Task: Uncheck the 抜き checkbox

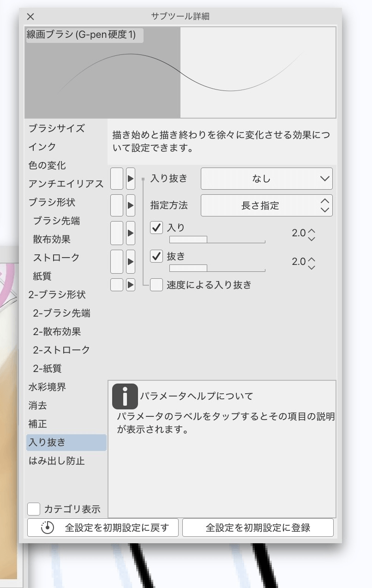Action: (156, 257)
